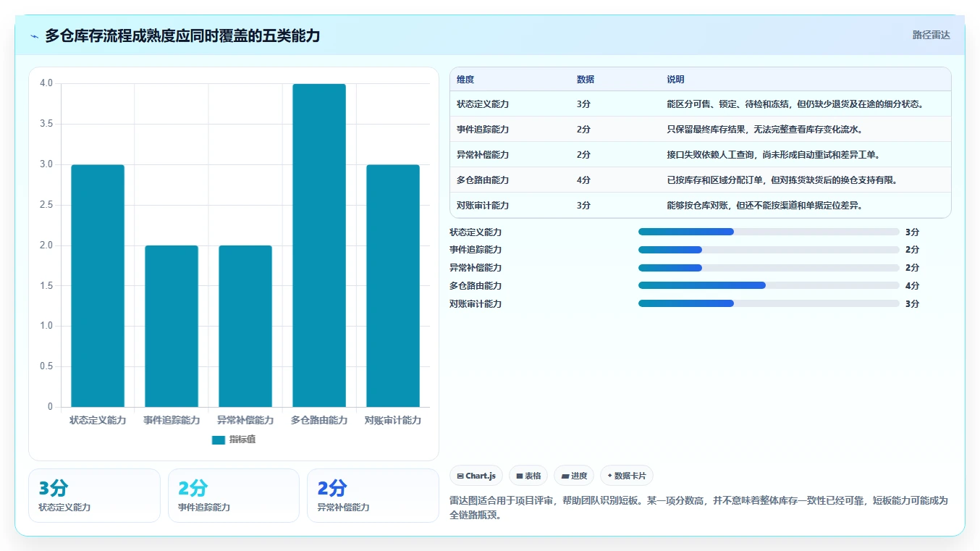Image resolution: width=980 pixels, height=551 pixels.
Task: Click the 对账审计能力 bar in the chart
Action: (x=393, y=286)
